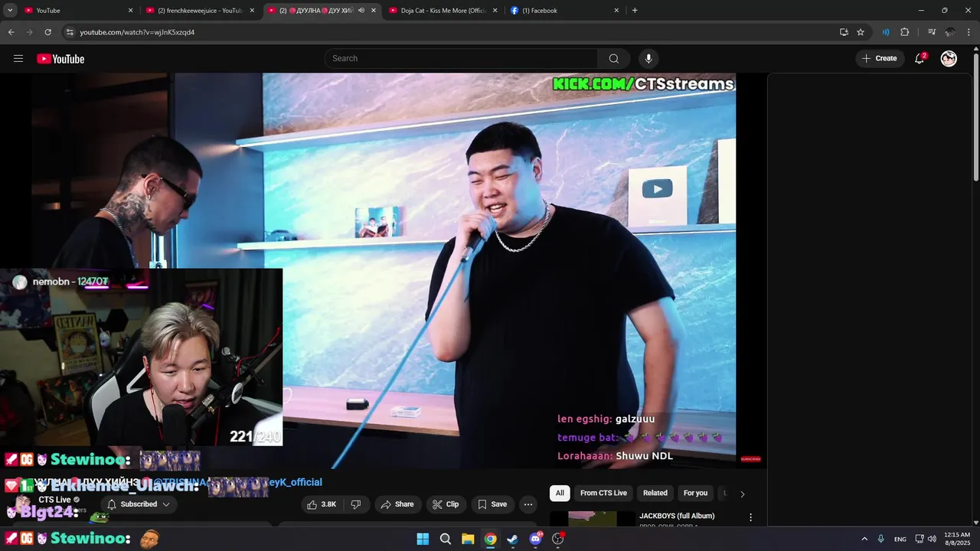Click the YouTube search input field
The height and width of the screenshot is (551, 980).
click(x=461, y=59)
